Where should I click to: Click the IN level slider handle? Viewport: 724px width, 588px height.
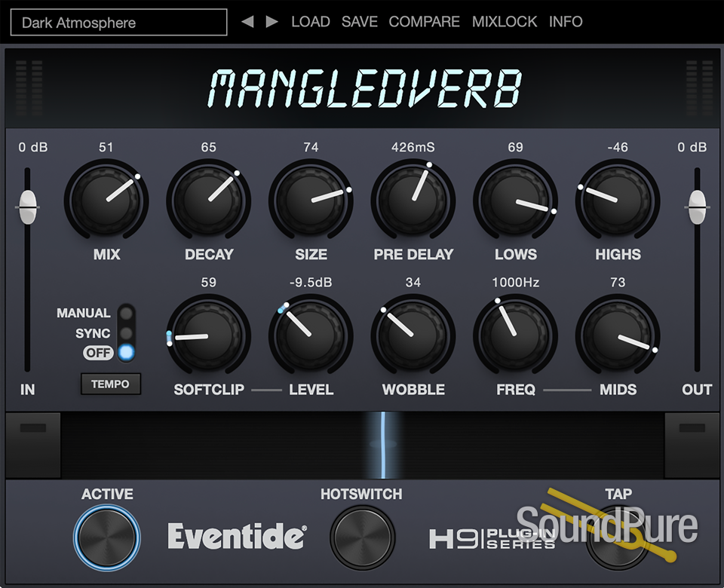click(x=28, y=207)
